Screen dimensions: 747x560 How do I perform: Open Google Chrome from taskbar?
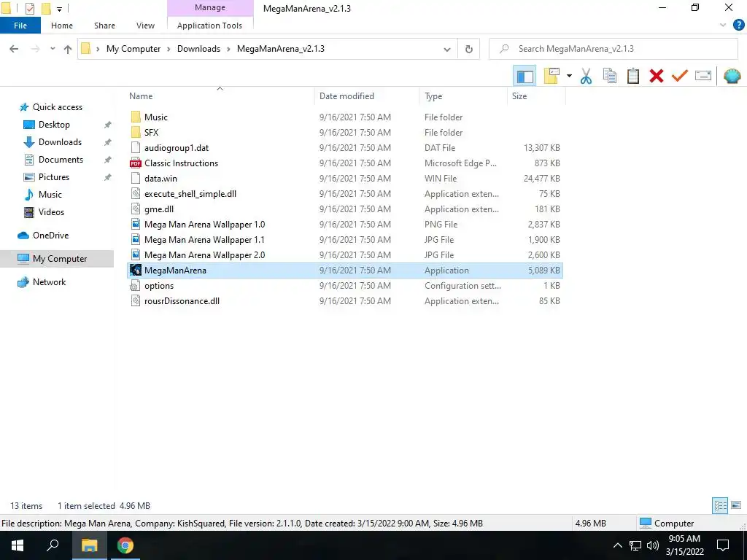125,545
